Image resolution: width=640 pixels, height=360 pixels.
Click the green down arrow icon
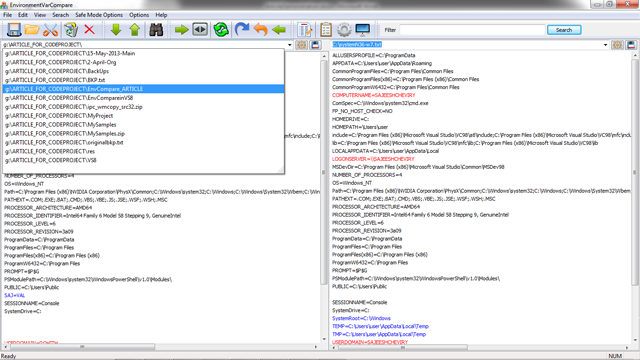(x=116, y=30)
